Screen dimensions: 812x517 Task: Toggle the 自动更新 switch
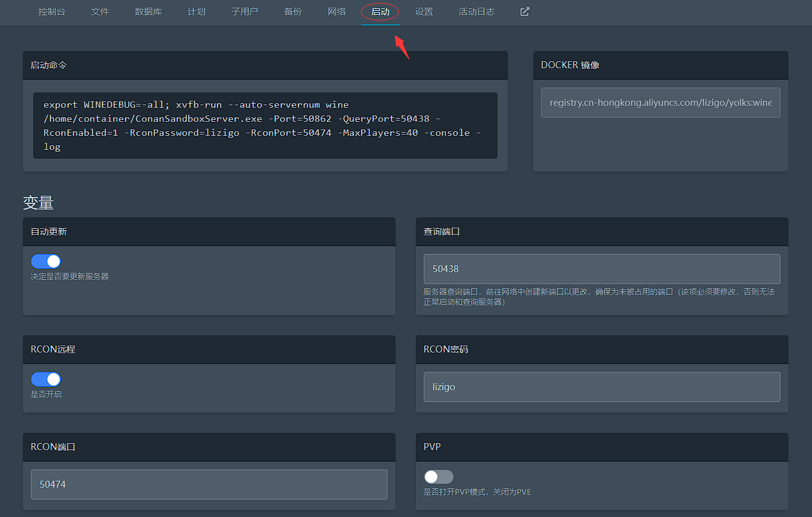(x=46, y=261)
